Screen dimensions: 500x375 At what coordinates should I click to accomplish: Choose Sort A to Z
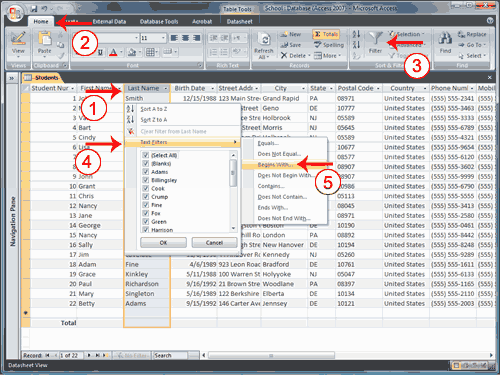(x=183, y=109)
